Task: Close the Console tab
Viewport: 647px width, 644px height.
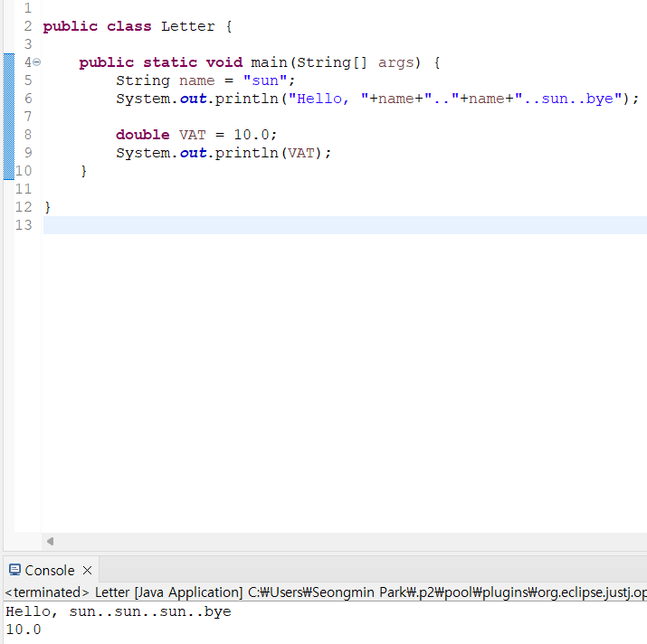Action: [87, 570]
